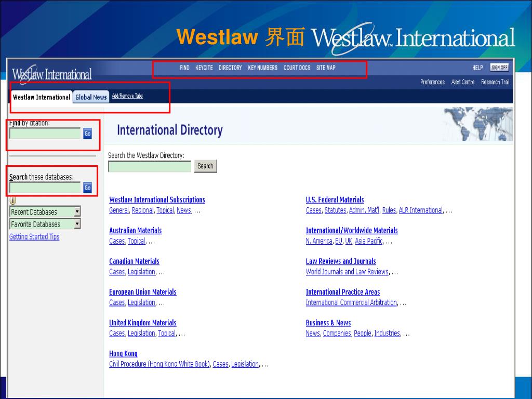Open News under Westlaw International Subscriptions
This screenshot has width=532, height=399.
pos(184,210)
